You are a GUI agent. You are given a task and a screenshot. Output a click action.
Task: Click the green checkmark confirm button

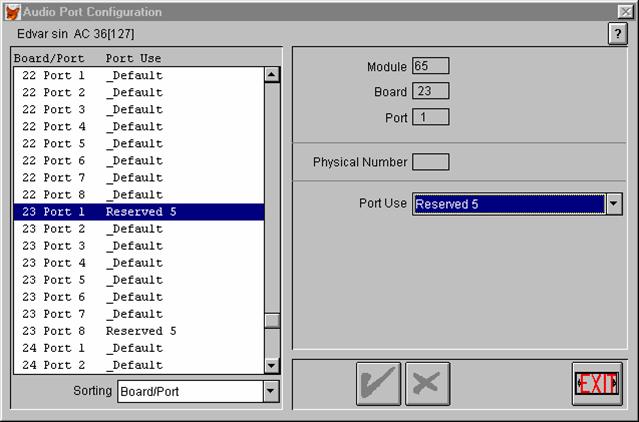tap(378, 384)
